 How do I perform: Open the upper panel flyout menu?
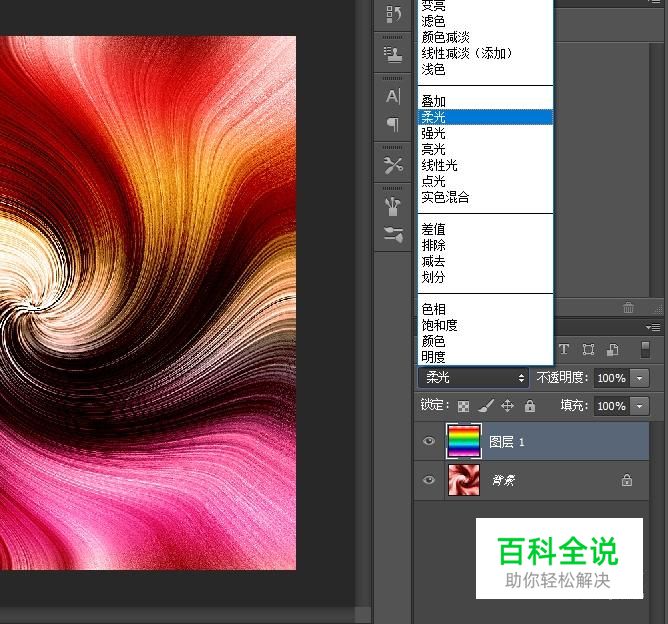(x=654, y=2)
